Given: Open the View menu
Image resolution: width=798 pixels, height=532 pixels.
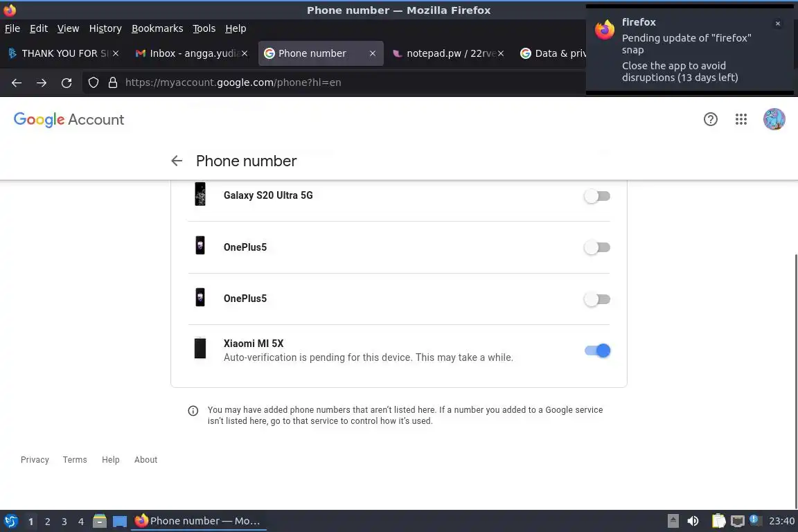Looking at the screenshot, I should [68, 28].
